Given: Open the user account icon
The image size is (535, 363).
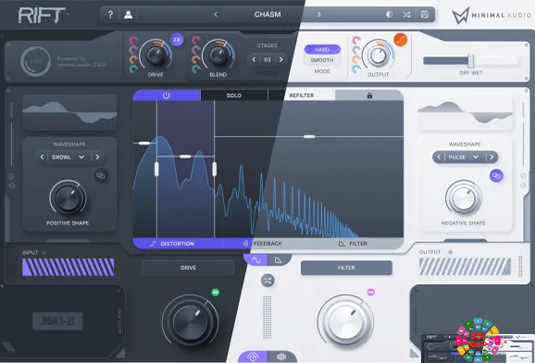Looking at the screenshot, I should pyautogui.click(x=128, y=15).
